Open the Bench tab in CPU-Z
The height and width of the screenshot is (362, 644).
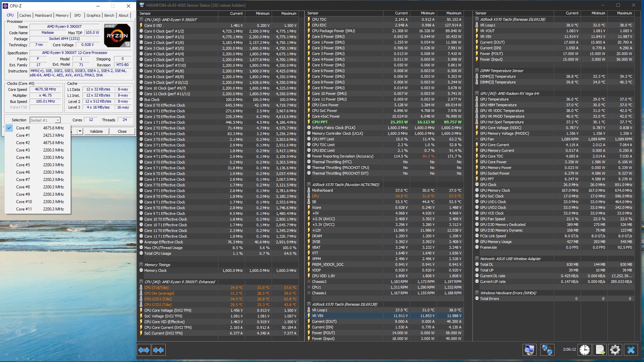coord(109,15)
